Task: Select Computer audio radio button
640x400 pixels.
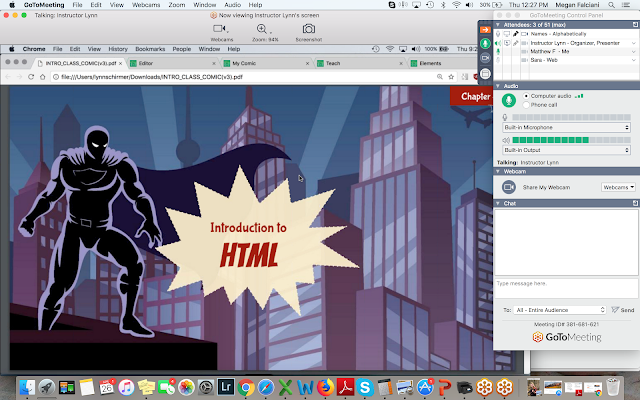Action: click(526, 96)
